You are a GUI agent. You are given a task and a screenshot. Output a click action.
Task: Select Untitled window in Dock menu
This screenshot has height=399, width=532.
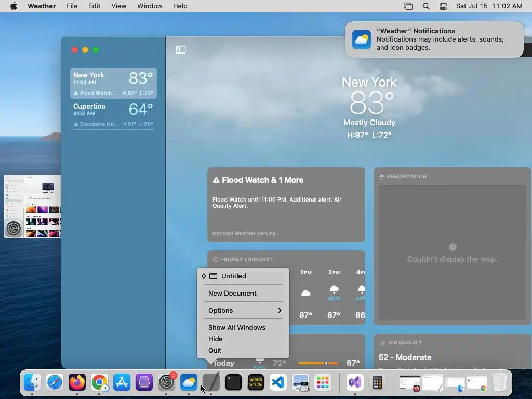pyautogui.click(x=243, y=276)
